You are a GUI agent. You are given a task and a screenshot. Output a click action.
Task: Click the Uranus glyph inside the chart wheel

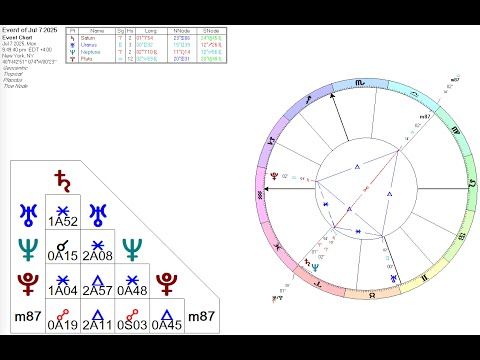pos(394,279)
